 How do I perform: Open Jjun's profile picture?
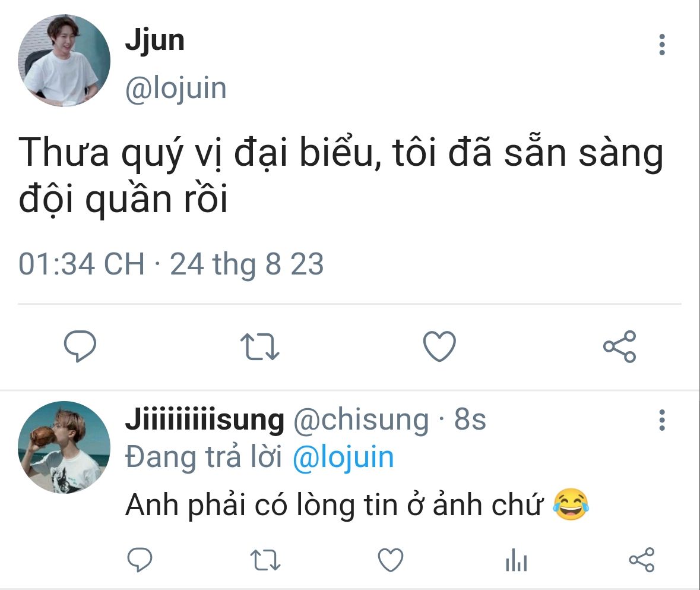coord(65,61)
